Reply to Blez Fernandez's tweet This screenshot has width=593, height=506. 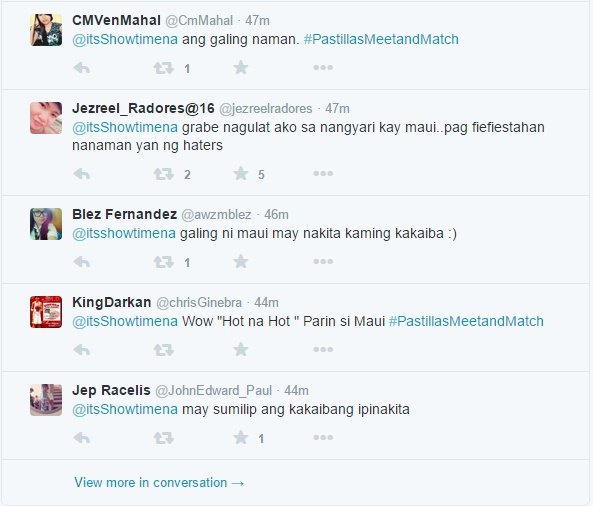click(82, 262)
